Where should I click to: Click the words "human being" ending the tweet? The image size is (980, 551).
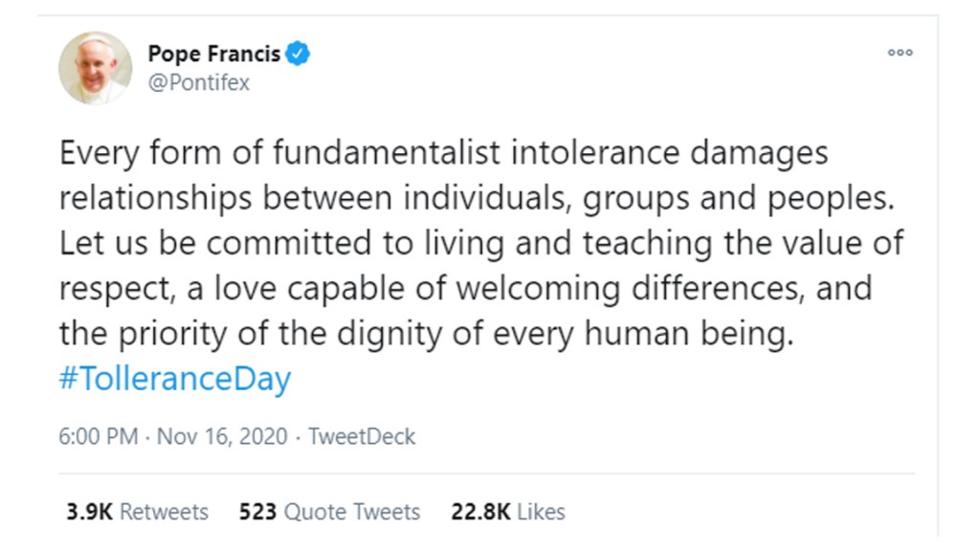coord(689,334)
